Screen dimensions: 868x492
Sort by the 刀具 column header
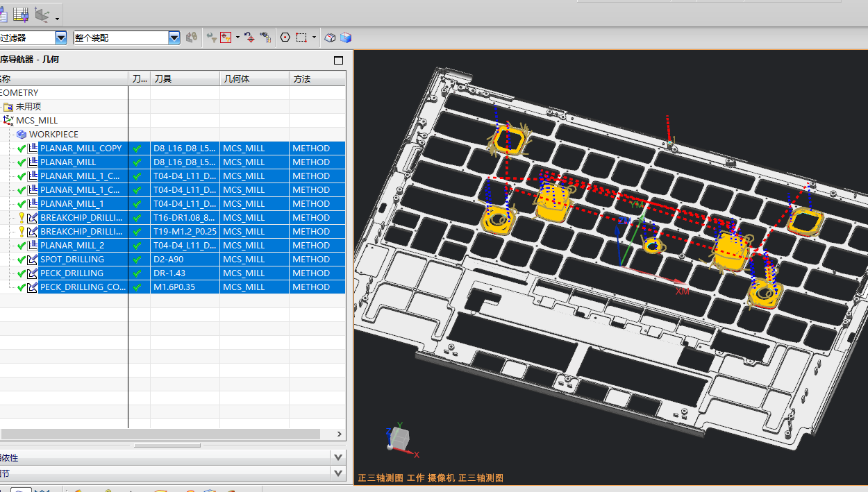click(x=185, y=79)
